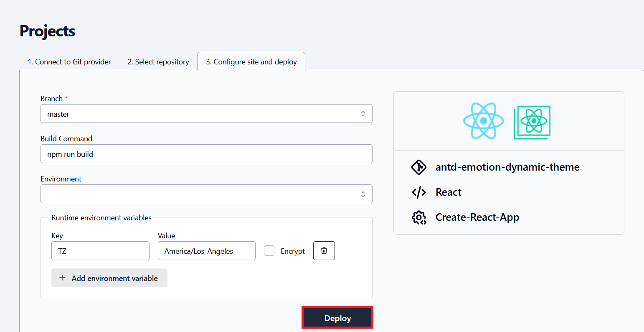
Task: Click the Runtime environment variables label
Action: click(x=101, y=218)
